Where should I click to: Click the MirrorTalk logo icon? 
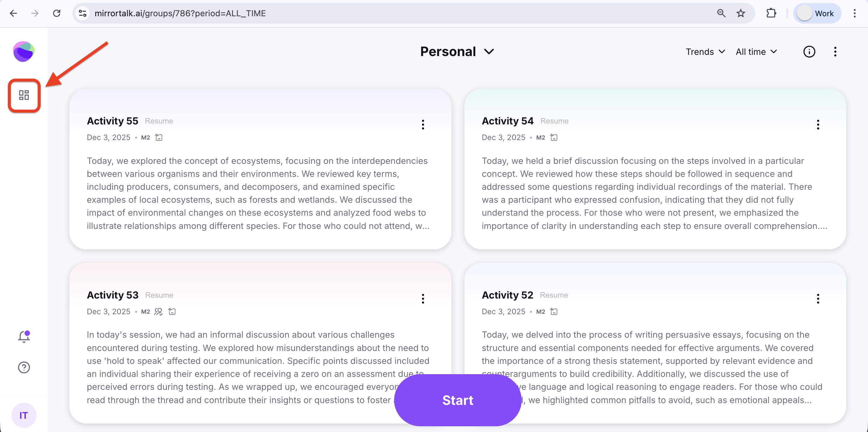click(24, 52)
